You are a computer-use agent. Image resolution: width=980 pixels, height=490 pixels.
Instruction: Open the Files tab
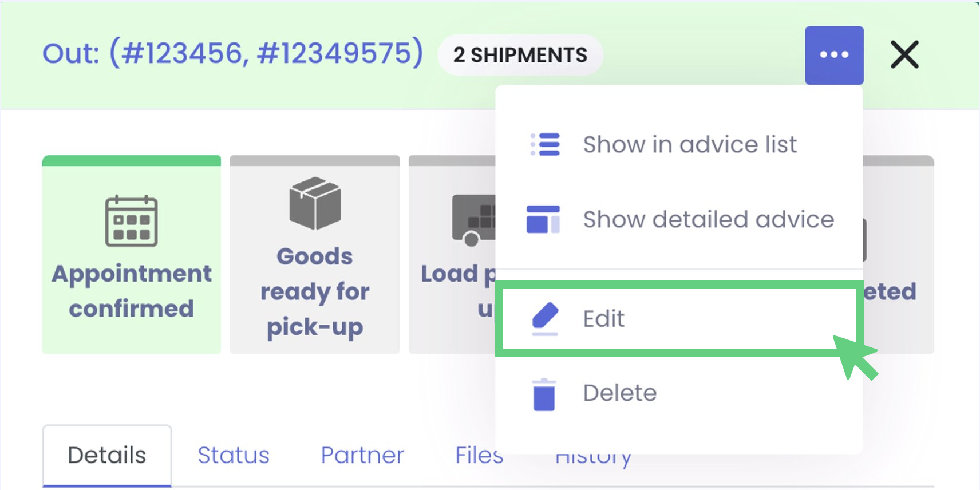[479, 456]
